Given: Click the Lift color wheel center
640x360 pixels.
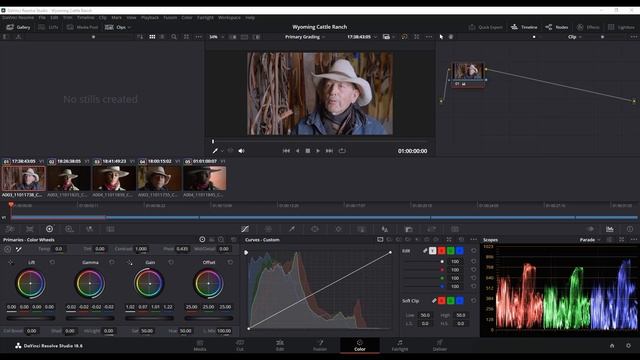Looking at the screenshot, I should coord(31,283).
